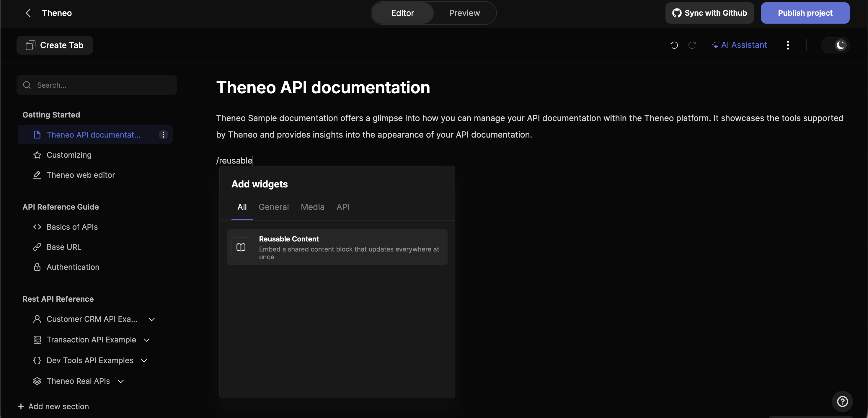Open the AI Assistant

(x=739, y=45)
